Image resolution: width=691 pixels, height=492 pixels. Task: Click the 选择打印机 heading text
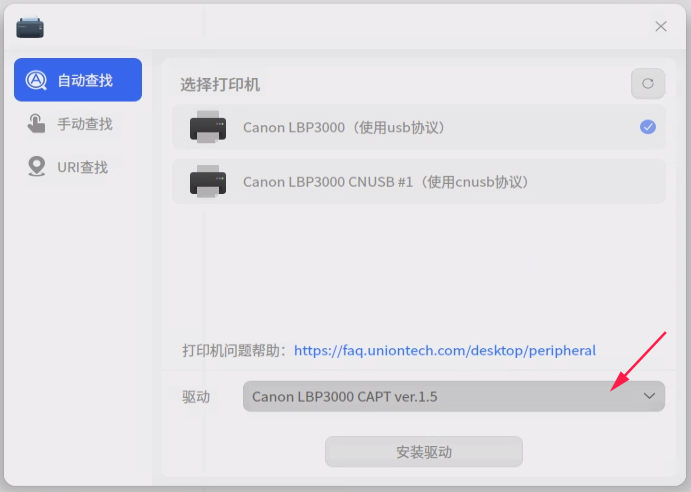220,84
